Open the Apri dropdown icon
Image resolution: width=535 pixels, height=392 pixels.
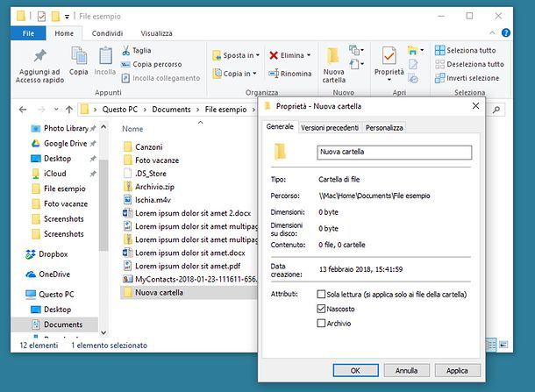pyautogui.click(x=415, y=51)
